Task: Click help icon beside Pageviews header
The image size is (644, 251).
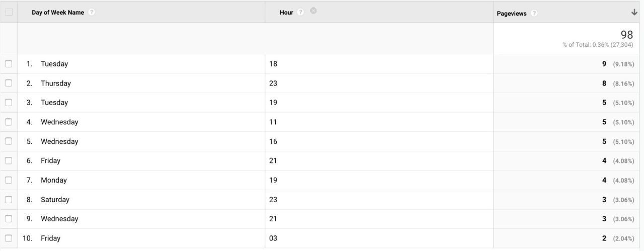Action: click(534, 14)
